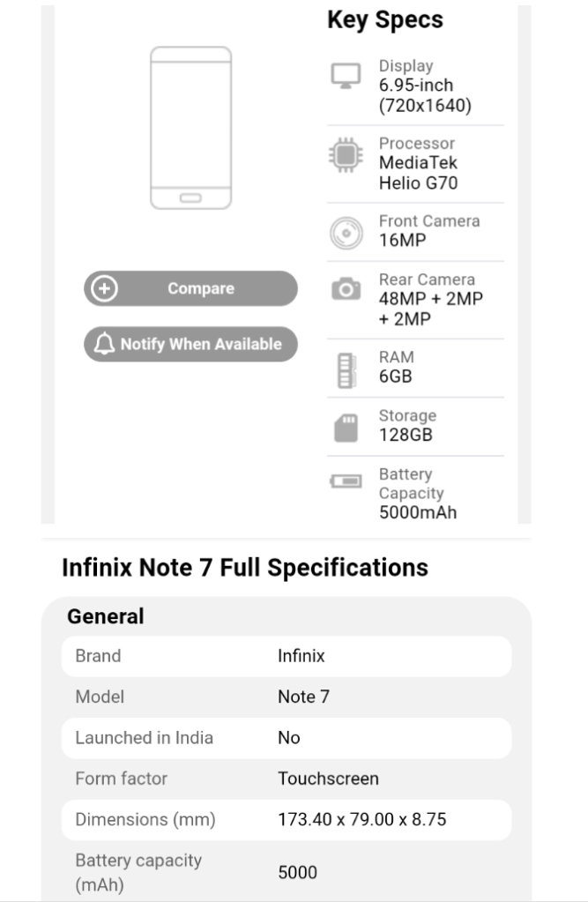Click the Infinix Note 7 Full Specifications heading
This screenshot has height=902, width=588.
[245, 567]
